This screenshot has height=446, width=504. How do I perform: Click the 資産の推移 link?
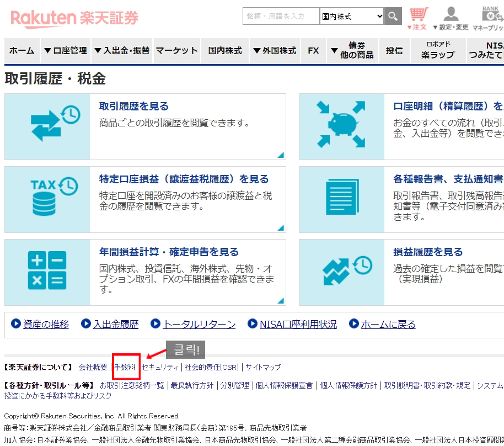click(x=46, y=324)
